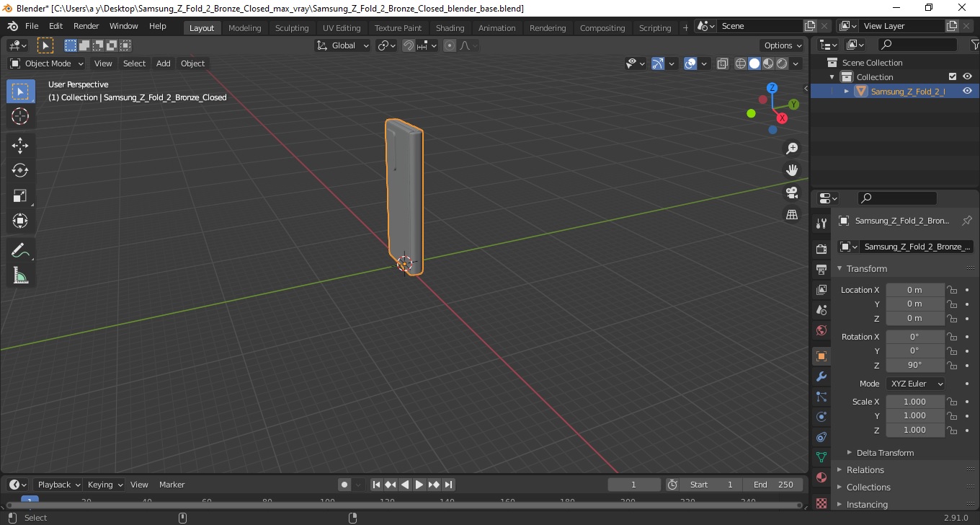Screen dimensions: 980x525
Task: Pin the Samsung_Z_Fold object properties
Action: point(967,221)
